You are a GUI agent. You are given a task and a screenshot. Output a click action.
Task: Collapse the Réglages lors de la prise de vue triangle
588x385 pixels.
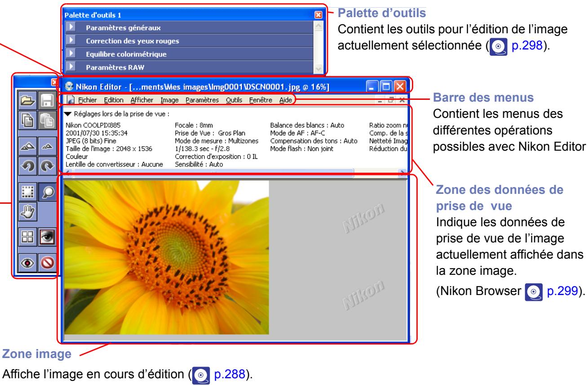tap(68, 114)
